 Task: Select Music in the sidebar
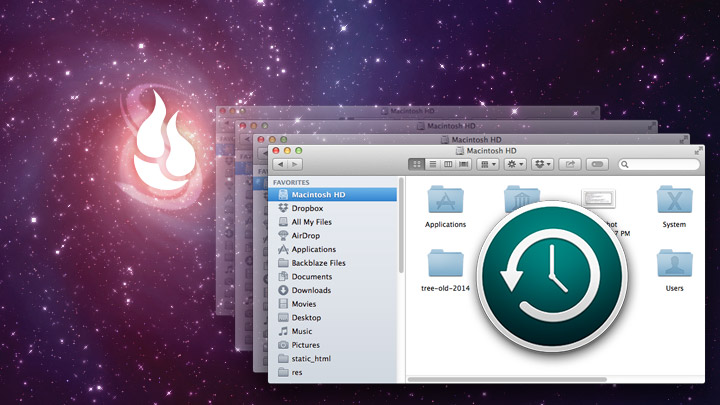[332, 332]
